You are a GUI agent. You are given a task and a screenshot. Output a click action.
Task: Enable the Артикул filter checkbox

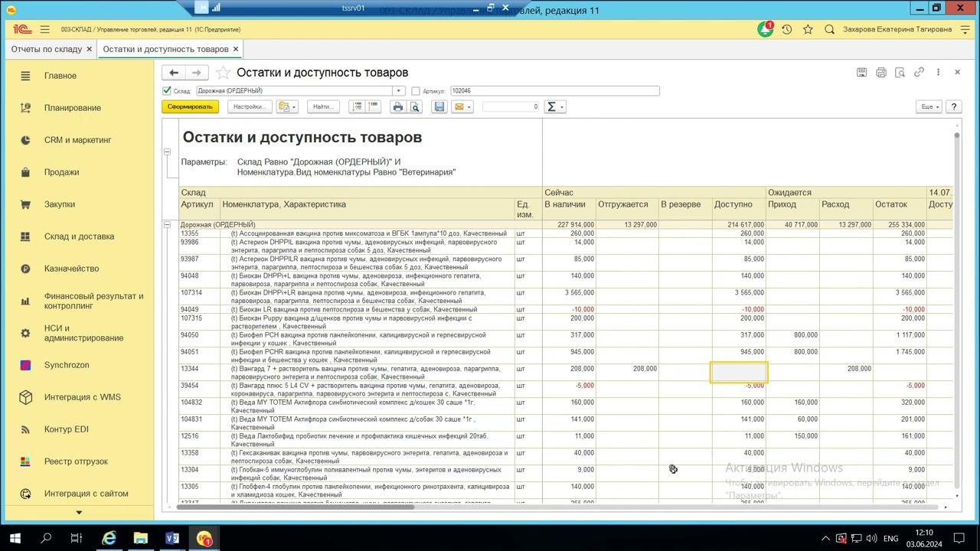(x=416, y=91)
